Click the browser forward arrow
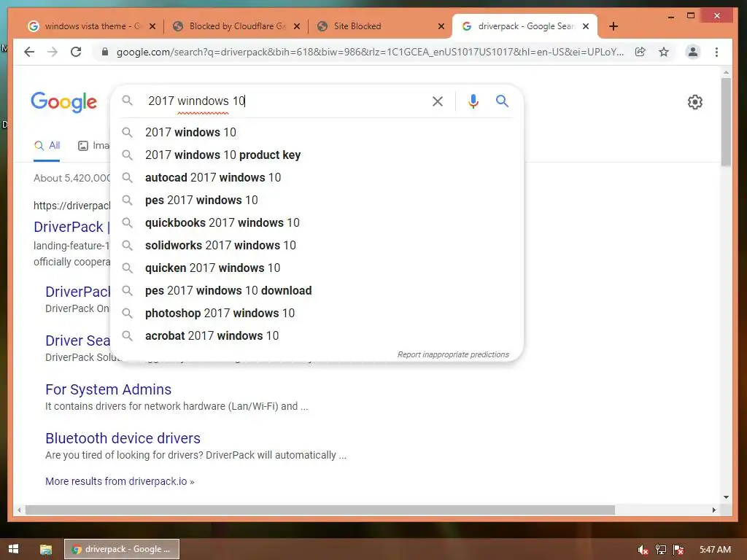The image size is (747, 560). 53,52
